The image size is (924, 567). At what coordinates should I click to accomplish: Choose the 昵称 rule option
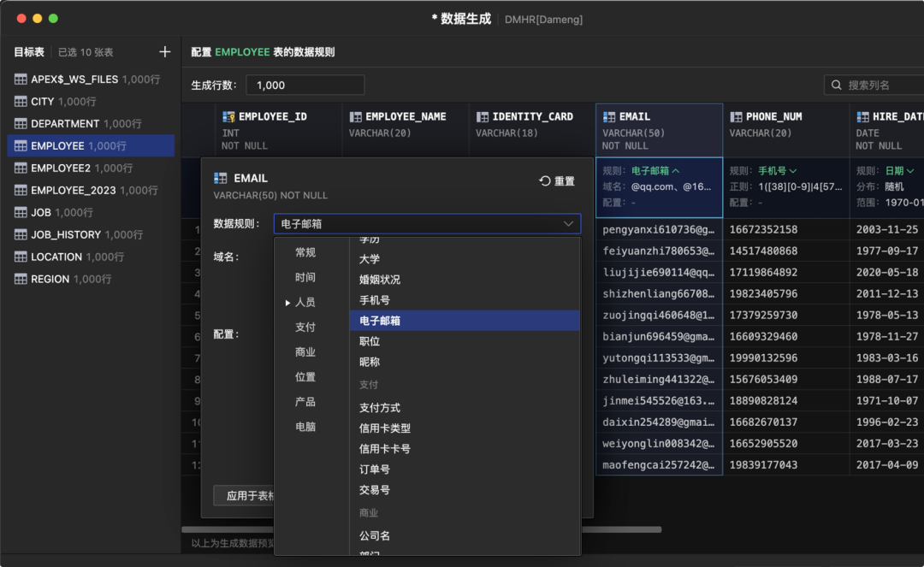click(x=465, y=362)
